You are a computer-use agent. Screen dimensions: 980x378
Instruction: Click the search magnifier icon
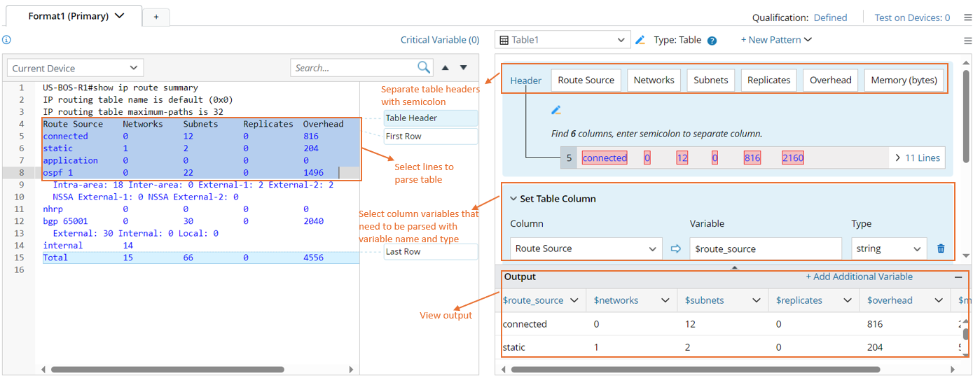point(424,67)
